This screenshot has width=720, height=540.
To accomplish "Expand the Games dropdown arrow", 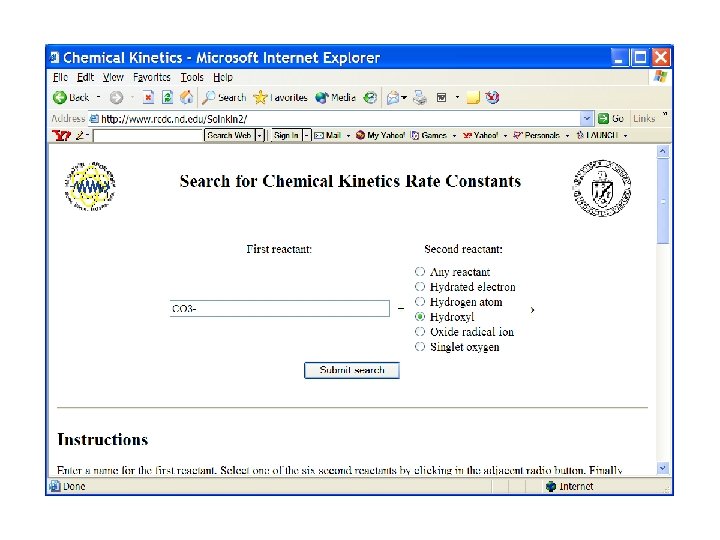I will [454, 136].
